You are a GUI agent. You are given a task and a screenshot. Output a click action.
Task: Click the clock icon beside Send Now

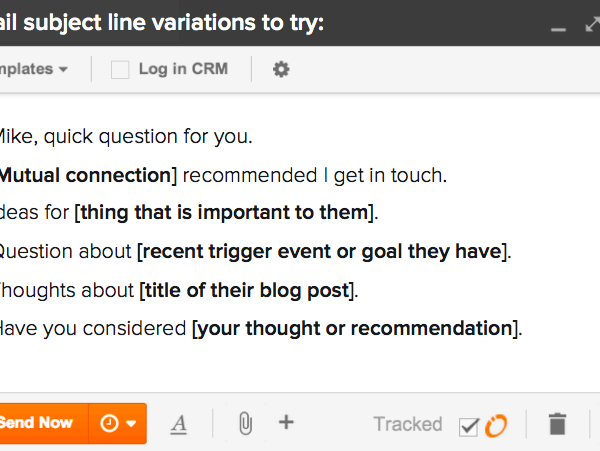click(109, 423)
